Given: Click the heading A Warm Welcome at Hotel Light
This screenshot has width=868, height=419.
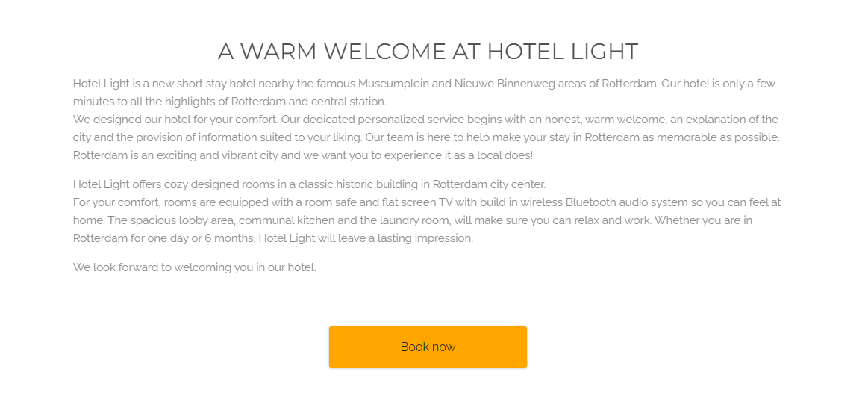Looking at the screenshot, I should (x=428, y=52).
